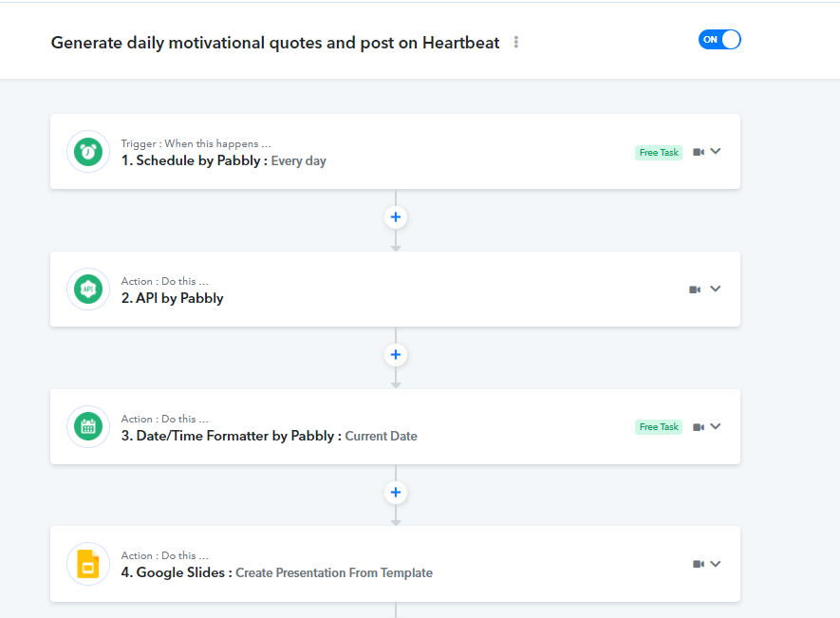The height and width of the screenshot is (618, 840).
Task: Click the Schedule by Pabbly alarm clock icon
Action: tap(88, 152)
